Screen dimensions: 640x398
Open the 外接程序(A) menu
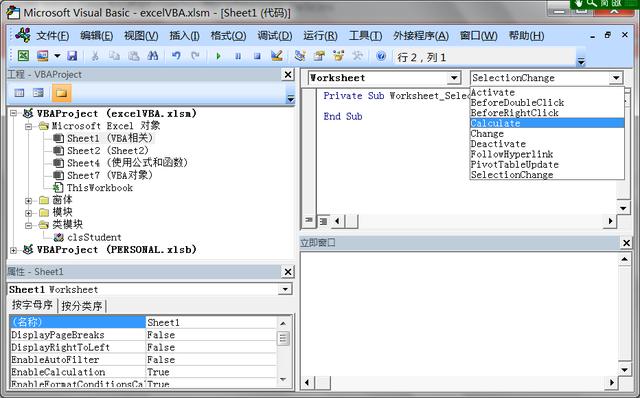click(421, 36)
